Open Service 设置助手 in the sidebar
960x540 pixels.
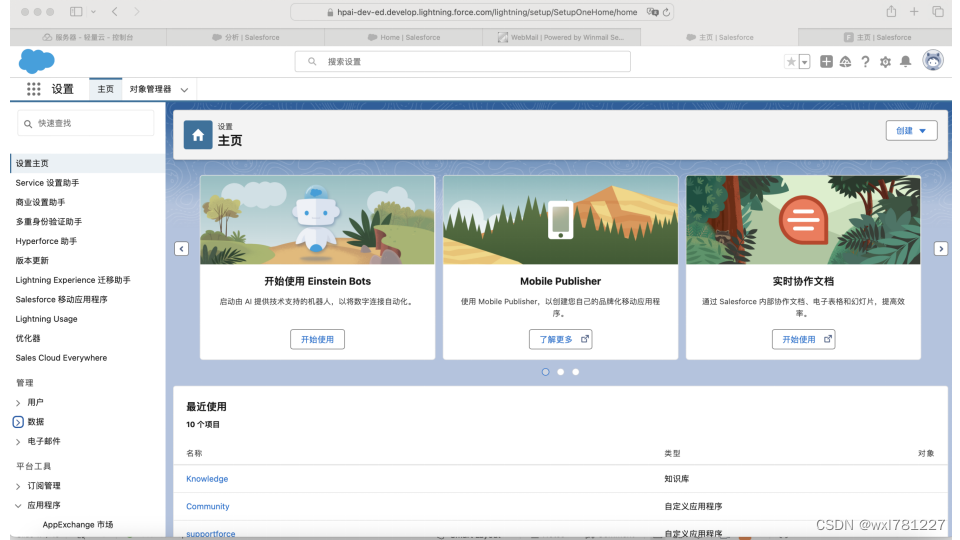pyautogui.click(x=47, y=183)
